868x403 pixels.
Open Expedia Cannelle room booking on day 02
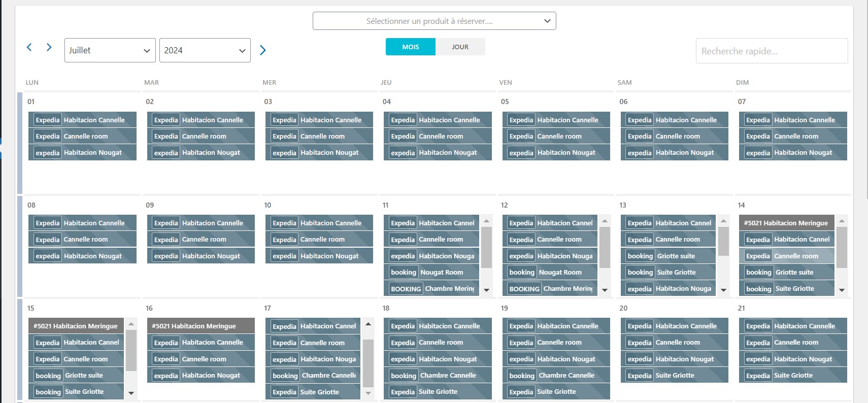[x=201, y=136]
